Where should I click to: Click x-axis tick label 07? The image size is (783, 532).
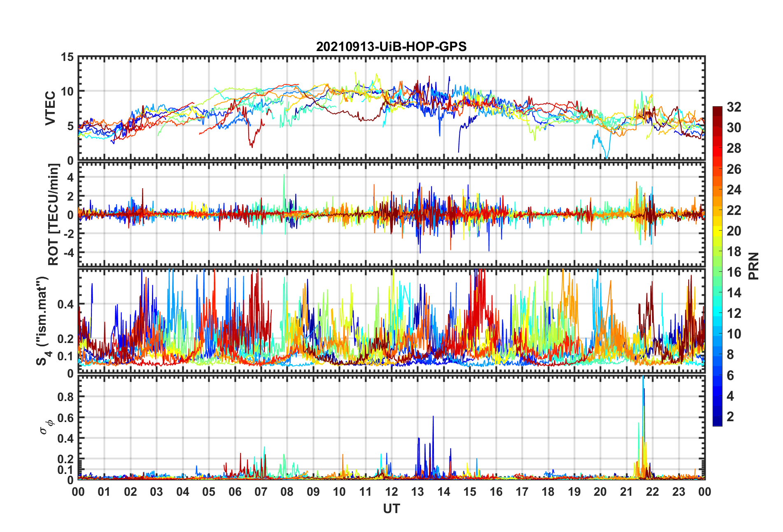pyautogui.click(x=261, y=492)
